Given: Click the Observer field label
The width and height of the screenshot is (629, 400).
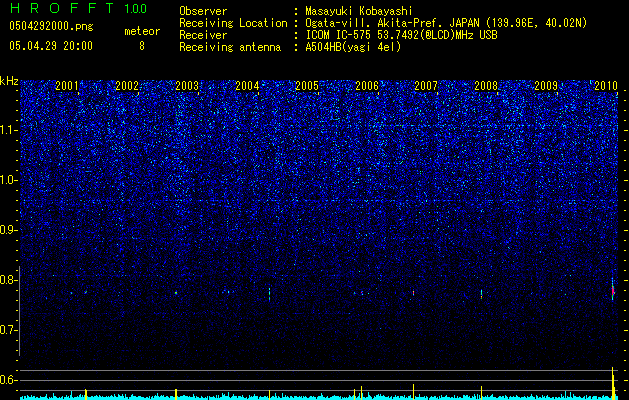Looking at the screenshot, I should click(203, 11).
